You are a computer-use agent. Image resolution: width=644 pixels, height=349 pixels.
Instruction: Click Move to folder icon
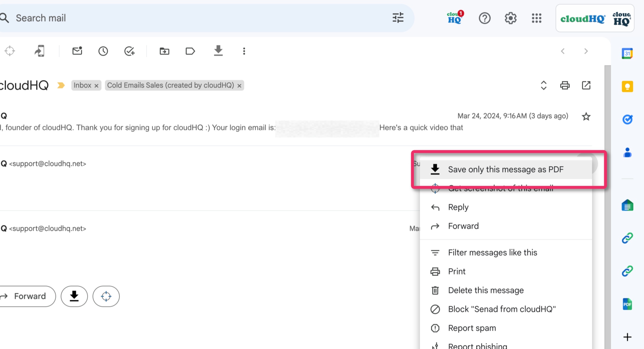point(164,51)
